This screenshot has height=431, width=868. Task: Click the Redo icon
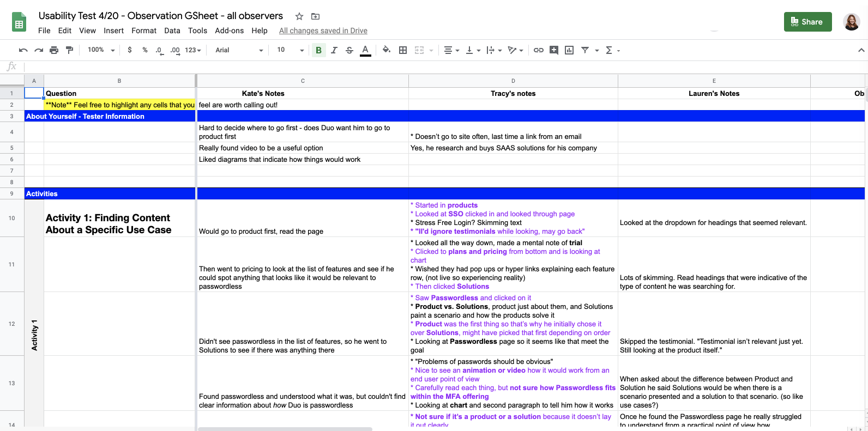(x=39, y=50)
